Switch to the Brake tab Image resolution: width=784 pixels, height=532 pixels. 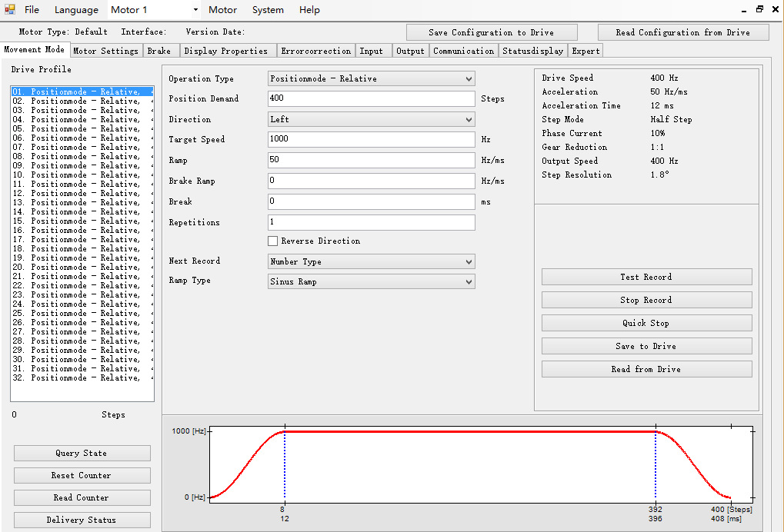[x=159, y=51]
